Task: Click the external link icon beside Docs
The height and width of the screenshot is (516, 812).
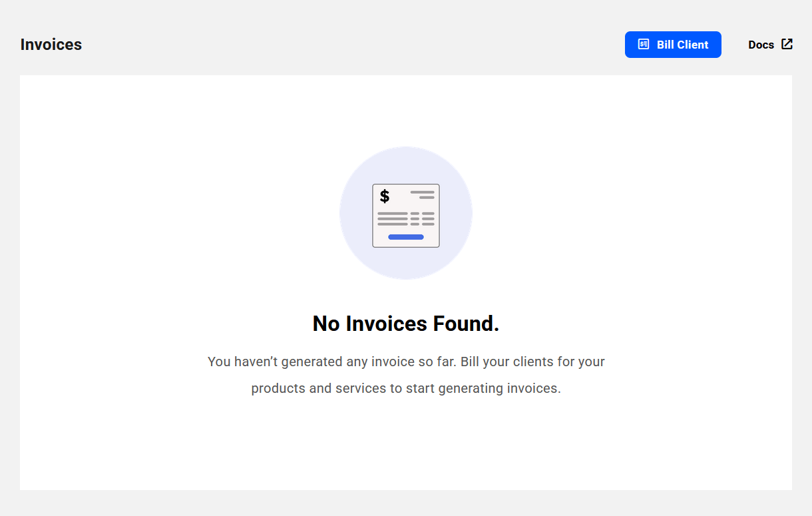Action: click(787, 44)
